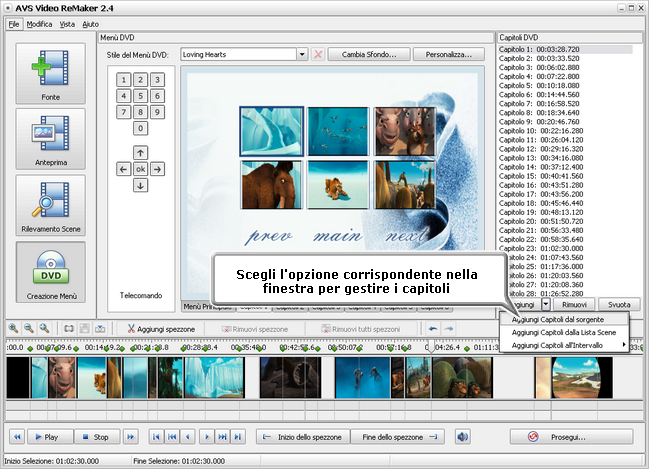Expand Aggiungi Capitoli all'Intervallo submenu
Screen dimensions: 650x470
tap(565, 345)
